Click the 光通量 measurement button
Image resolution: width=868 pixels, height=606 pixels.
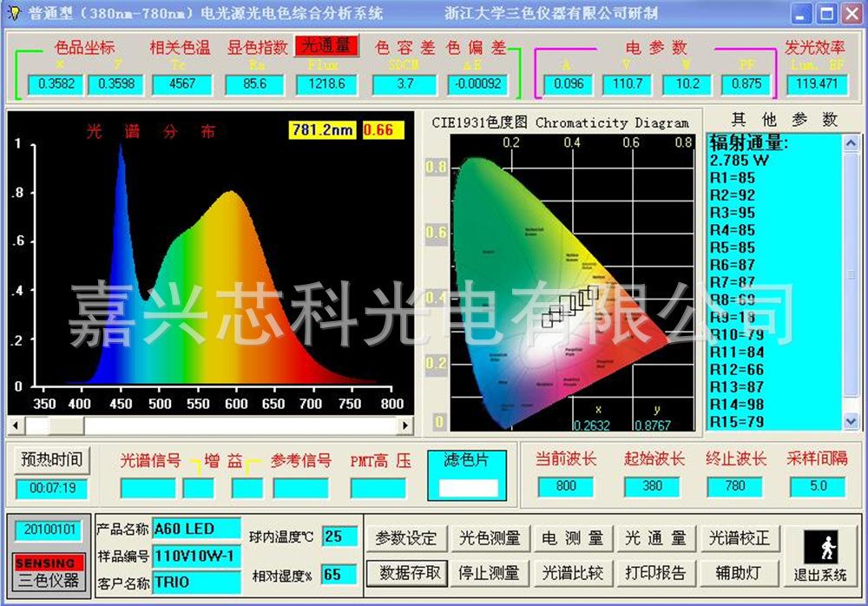pos(655,538)
